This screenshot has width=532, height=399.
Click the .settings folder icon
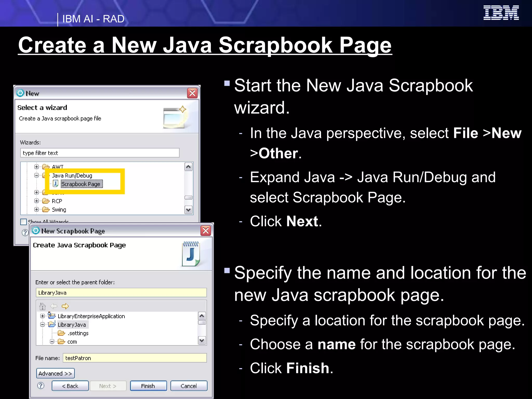pos(62,333)
